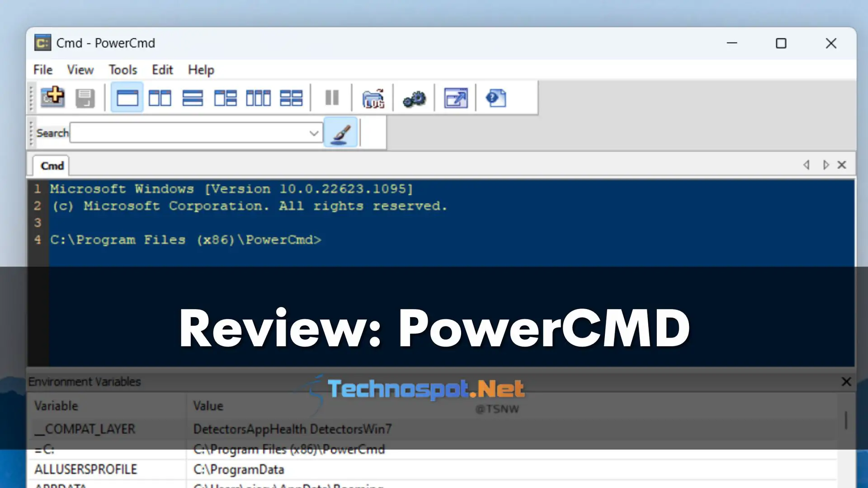
Task: Open the File menu
Action: (43, 70)
